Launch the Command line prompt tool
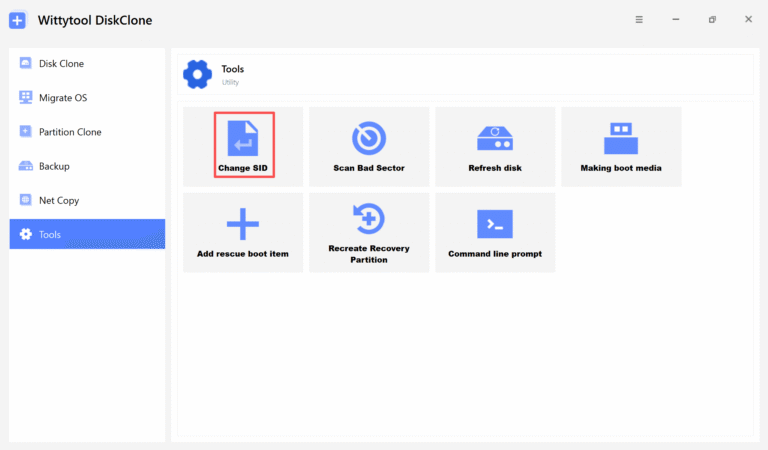 [x=495, y=232]
